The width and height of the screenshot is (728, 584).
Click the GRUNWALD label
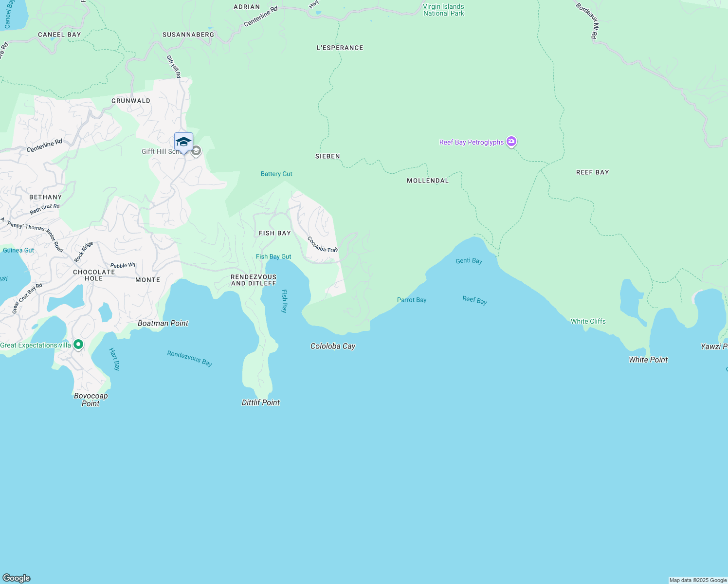tap(131, 101)
